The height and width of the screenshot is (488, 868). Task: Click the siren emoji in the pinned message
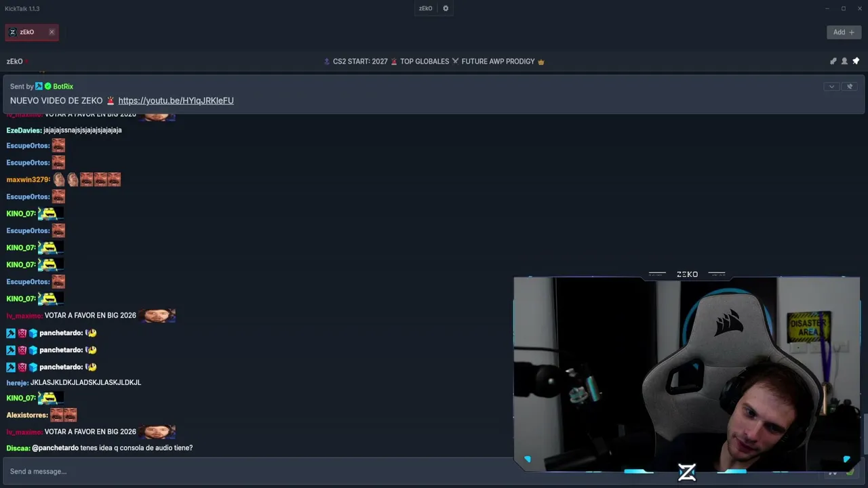[111, 101]
